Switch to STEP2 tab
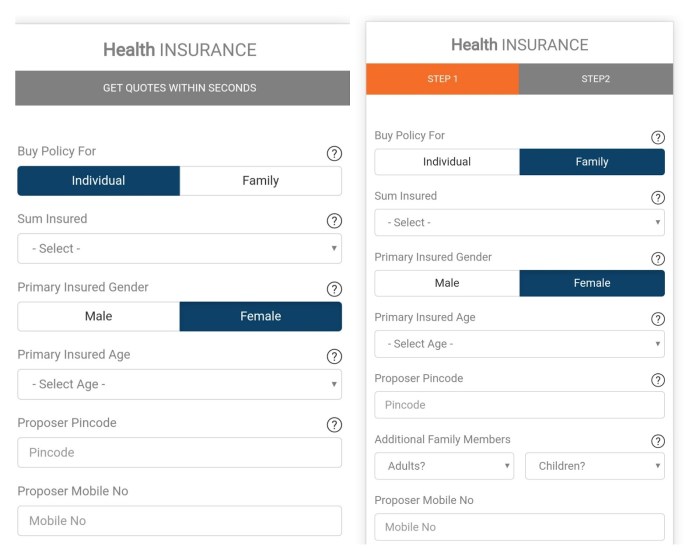This screenshot has height=560, width=700. coord(595,79)
